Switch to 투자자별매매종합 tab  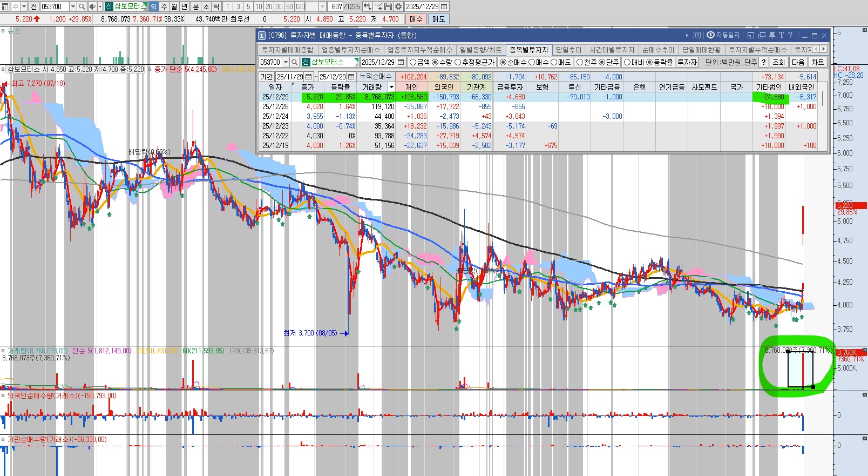(288, 50)
